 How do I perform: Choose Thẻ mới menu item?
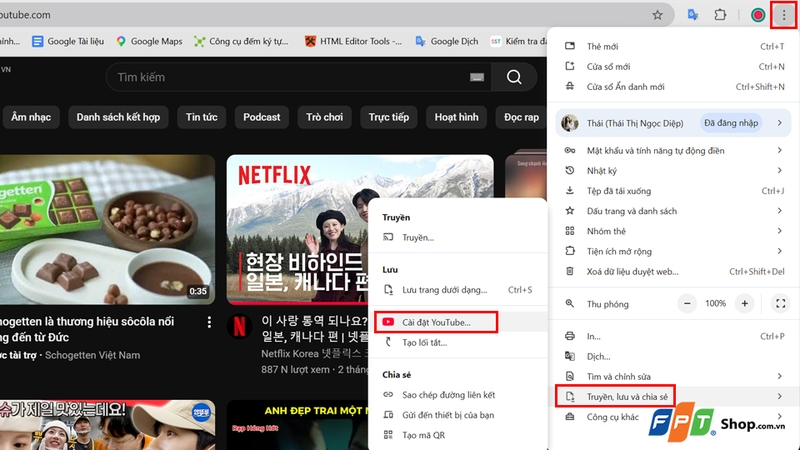coord(673,46)
